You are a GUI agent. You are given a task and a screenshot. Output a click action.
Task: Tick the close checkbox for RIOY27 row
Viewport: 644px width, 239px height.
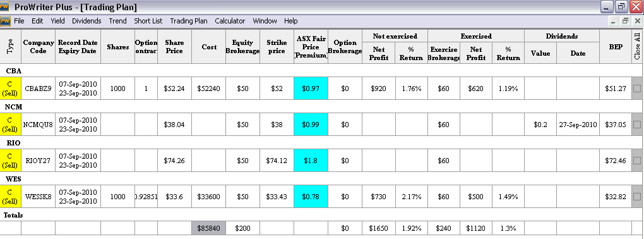637,161
